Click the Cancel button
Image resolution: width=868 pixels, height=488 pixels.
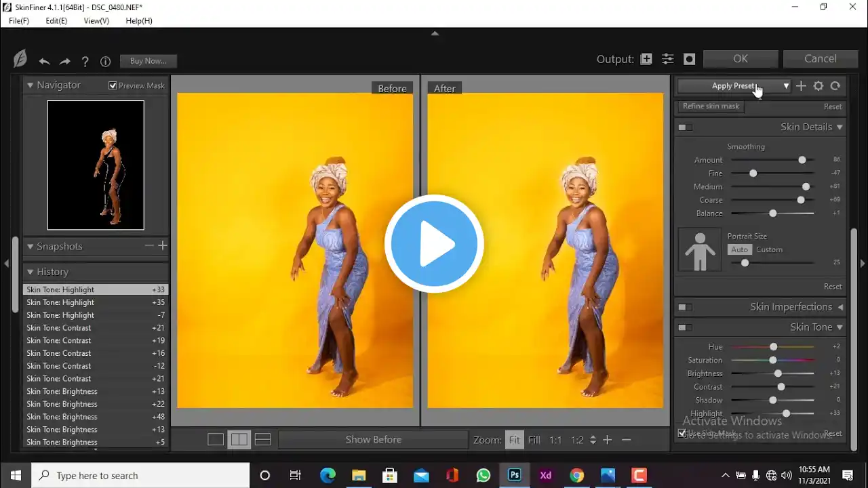pos(821,59)
